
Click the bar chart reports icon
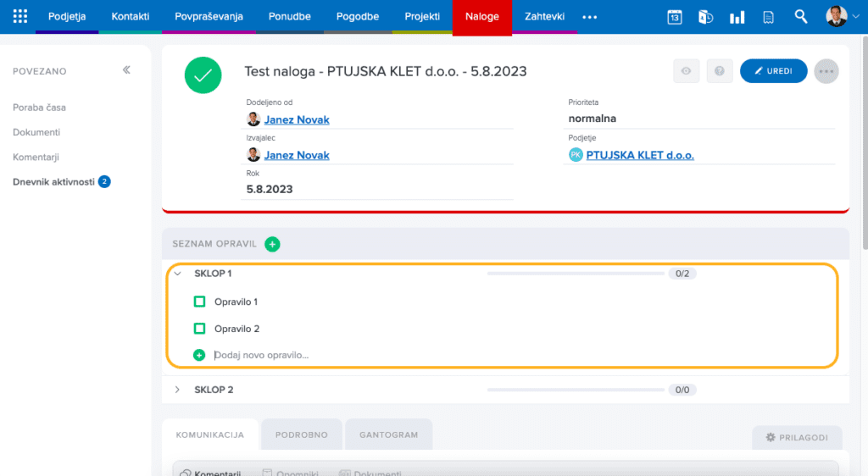(x=737, y=17)
